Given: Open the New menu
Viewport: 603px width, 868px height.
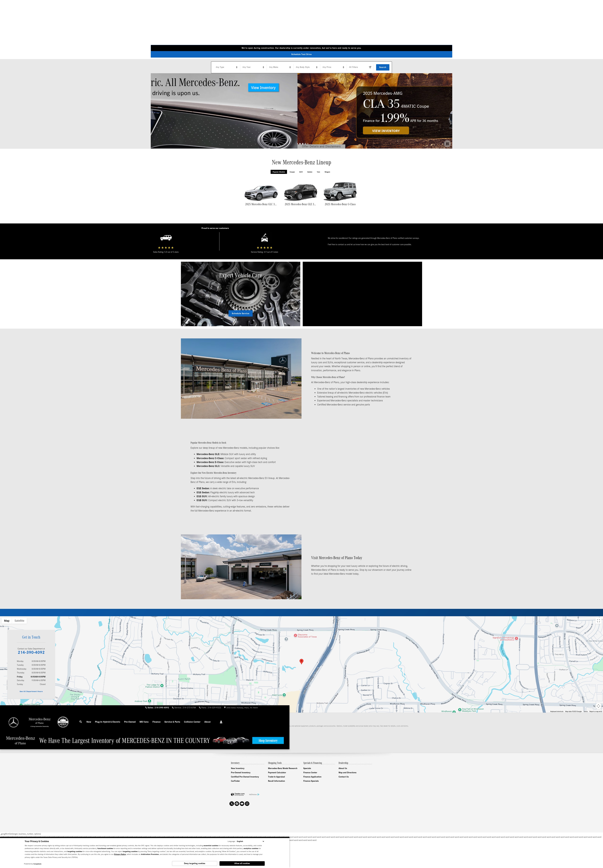Looking at the screenshot, I should point(89,722).
